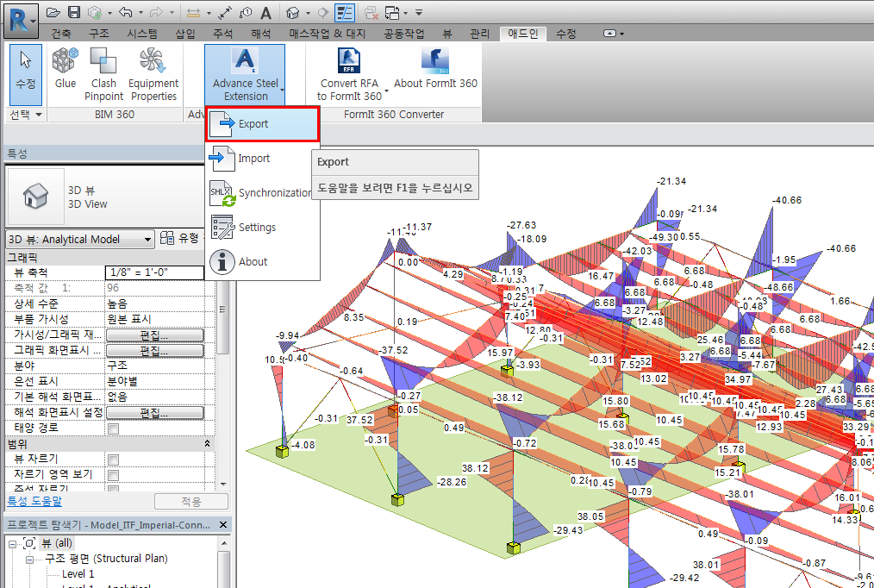Click the Switch Windows icon
874x588 pixels.
click(392, 12)
